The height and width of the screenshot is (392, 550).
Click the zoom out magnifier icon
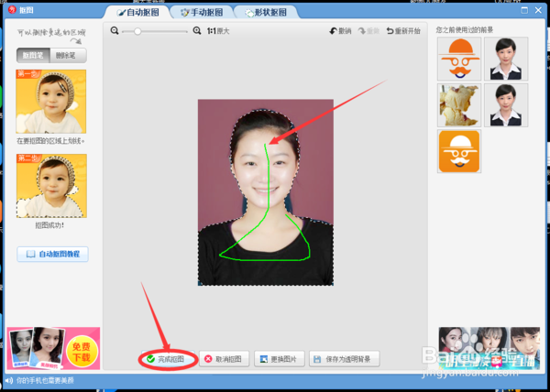pos(115,31)
